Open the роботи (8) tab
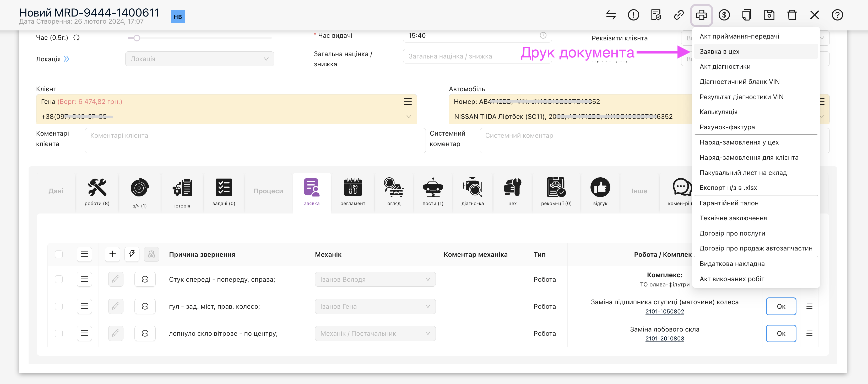 (x=97, y=192)
